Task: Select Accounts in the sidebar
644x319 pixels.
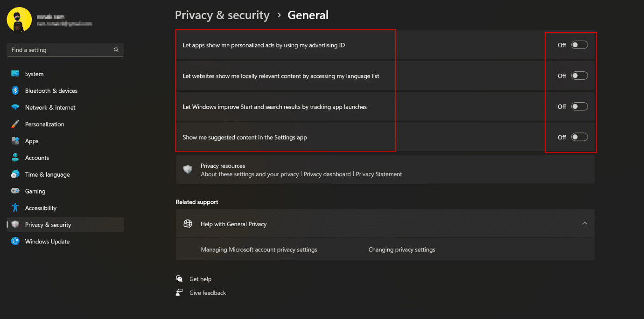Action: pyautogui.click(x=65, y=158)
